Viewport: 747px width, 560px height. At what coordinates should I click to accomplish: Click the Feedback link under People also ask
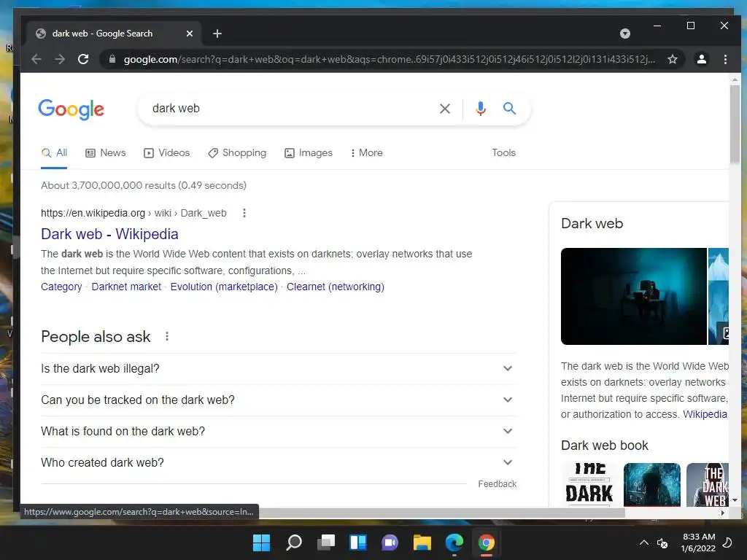(497, 484)
